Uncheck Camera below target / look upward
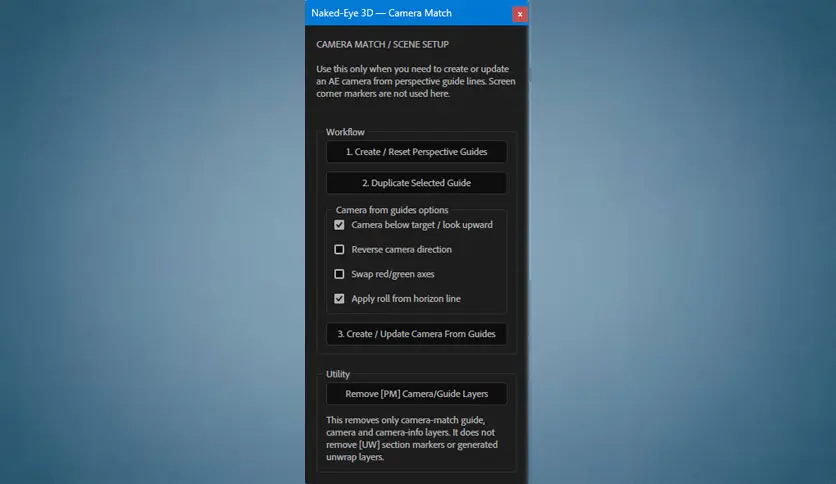 [x=339, y=225]
